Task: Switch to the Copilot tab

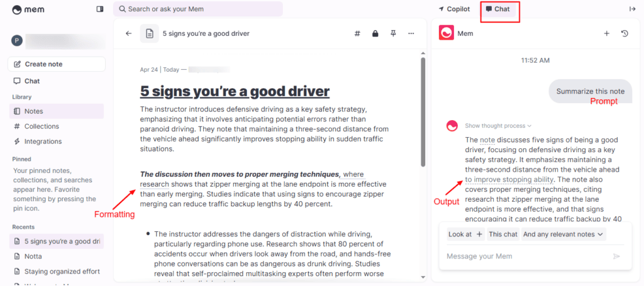Action: [x=453, y=9]
